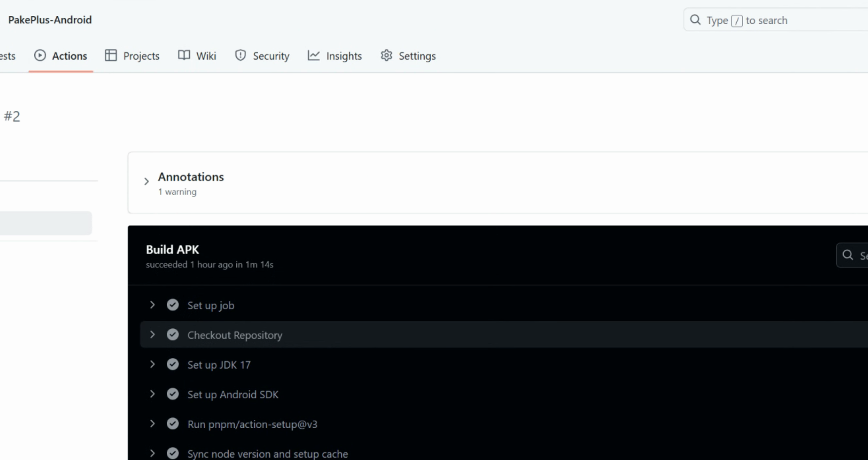This screenshot has width=868, height=460.
Task: Switch to the Wiki tab
Action: [x=205, y=55]
